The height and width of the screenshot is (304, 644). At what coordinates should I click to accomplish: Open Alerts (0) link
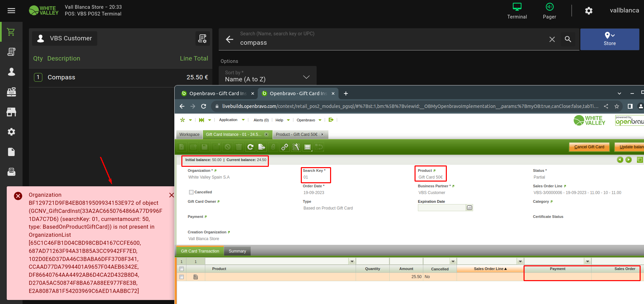(x=261, y=120)
